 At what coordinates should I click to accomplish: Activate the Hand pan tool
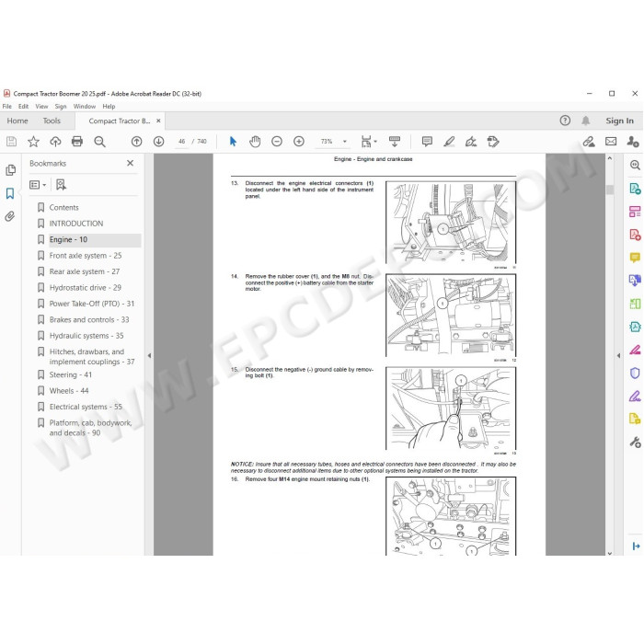(x=255, y=142)
